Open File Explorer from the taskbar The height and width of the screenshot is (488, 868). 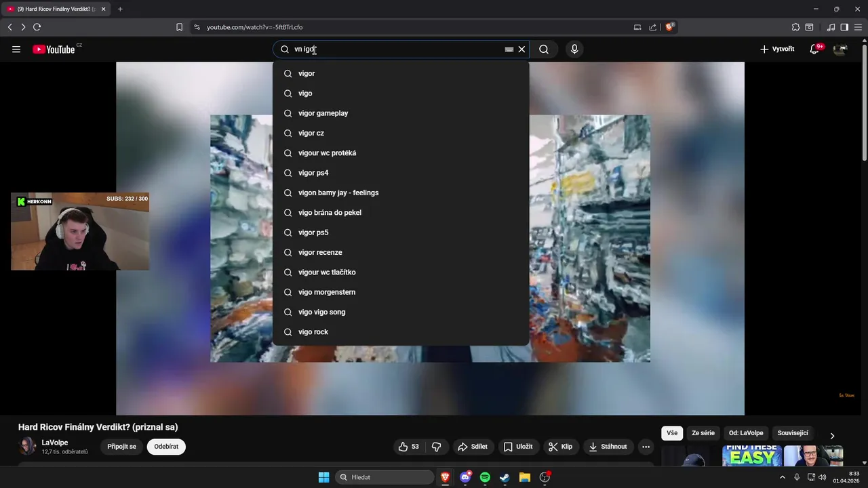click(x=524, y=477)
